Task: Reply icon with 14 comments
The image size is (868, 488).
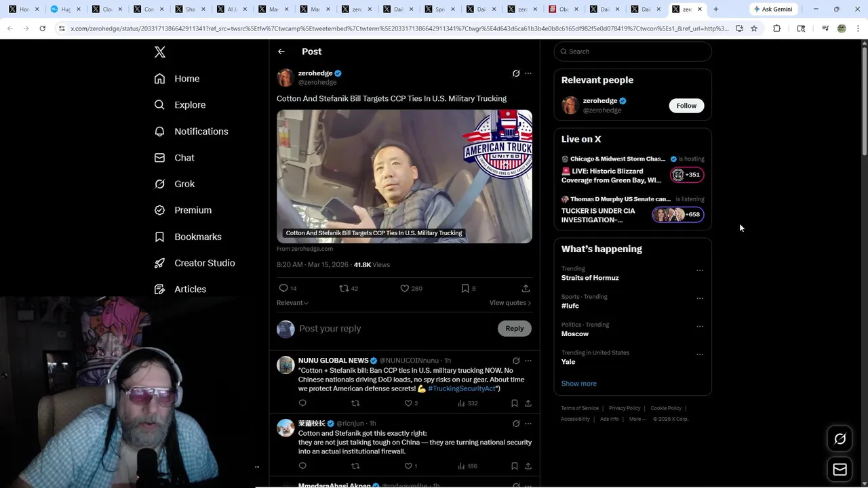Action: (284, 288)
